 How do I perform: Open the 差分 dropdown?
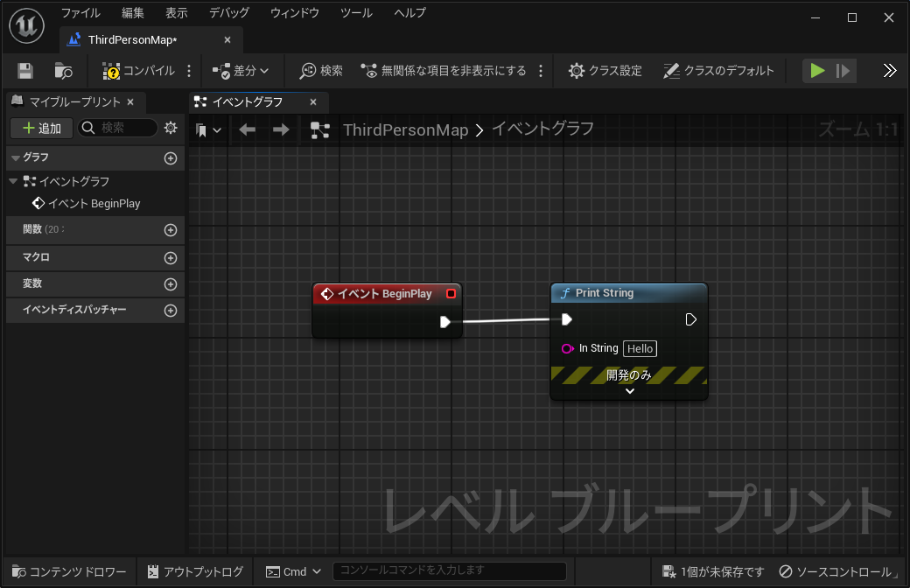tap(243, 70)
